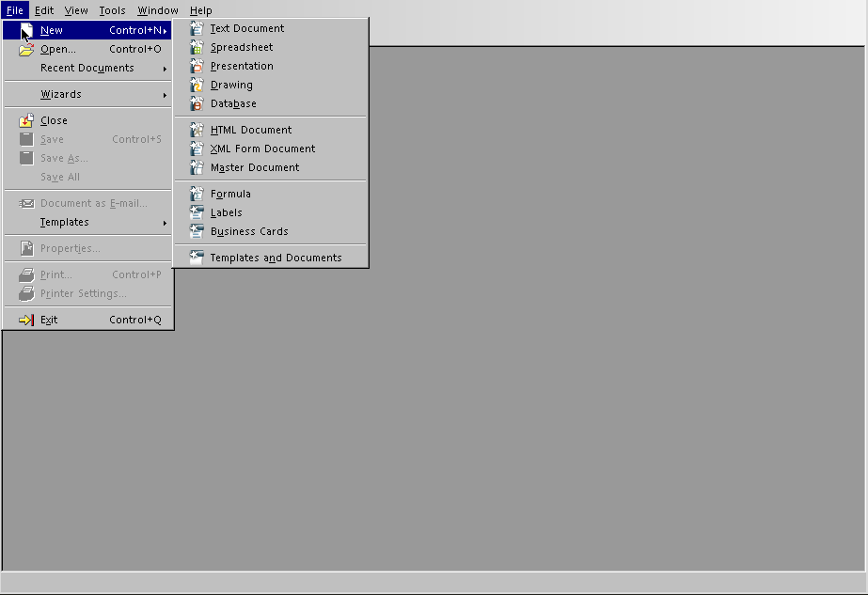Click the Control+Q shortcut text
The width and height of the screenshot is (868, 595).
pos(135,320)
